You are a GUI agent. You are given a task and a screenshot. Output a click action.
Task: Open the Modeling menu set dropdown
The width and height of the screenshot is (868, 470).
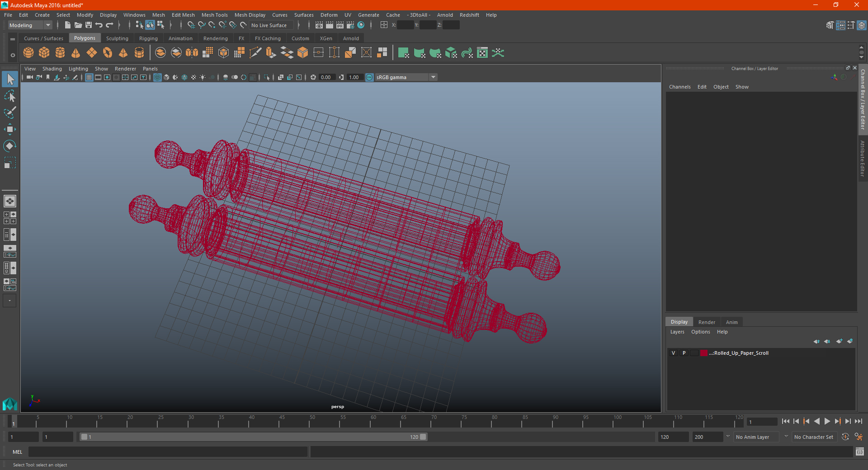coord(30,25)
